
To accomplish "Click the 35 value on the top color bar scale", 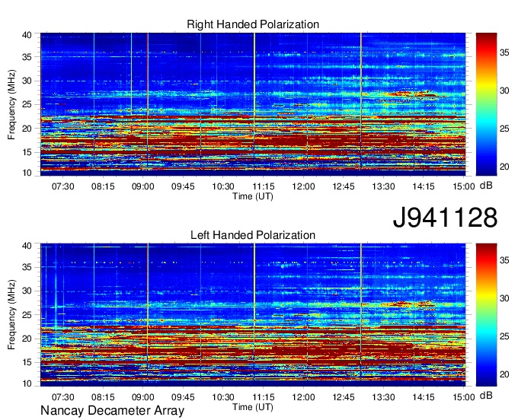I will (504, 52).
